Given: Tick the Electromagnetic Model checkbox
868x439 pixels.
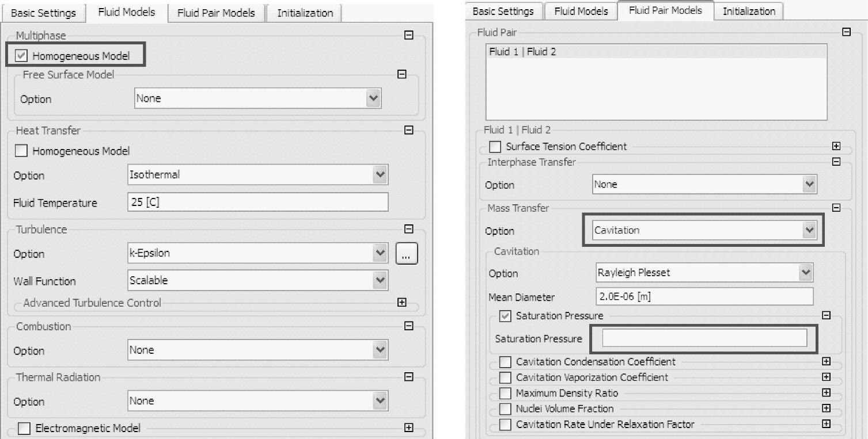Looking at the screenshot, I should pos(24,429).
